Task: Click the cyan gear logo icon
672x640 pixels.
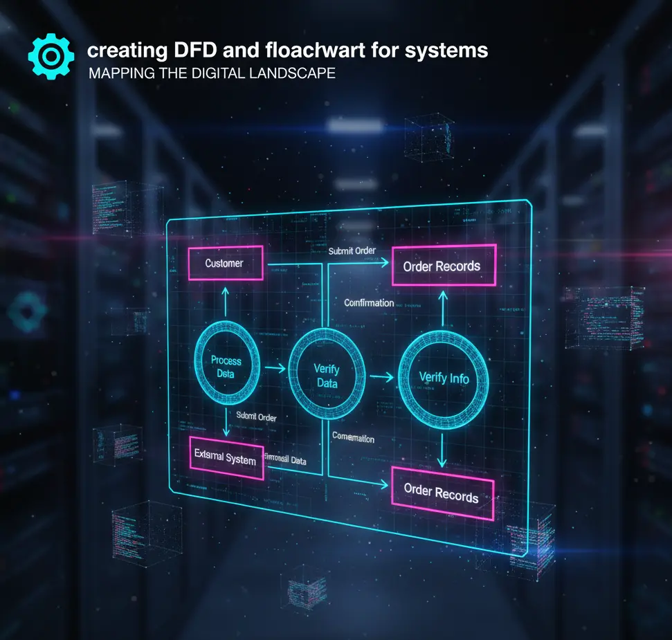Action: pyautogui.click(x=51, y=55)
